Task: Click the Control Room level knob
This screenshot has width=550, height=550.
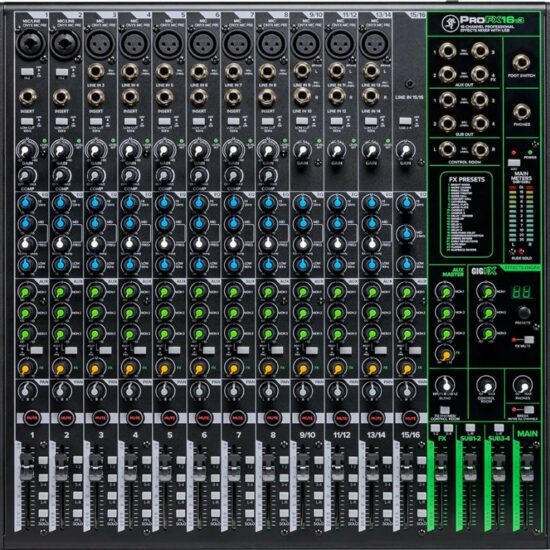Action: [x=486, y=385]
